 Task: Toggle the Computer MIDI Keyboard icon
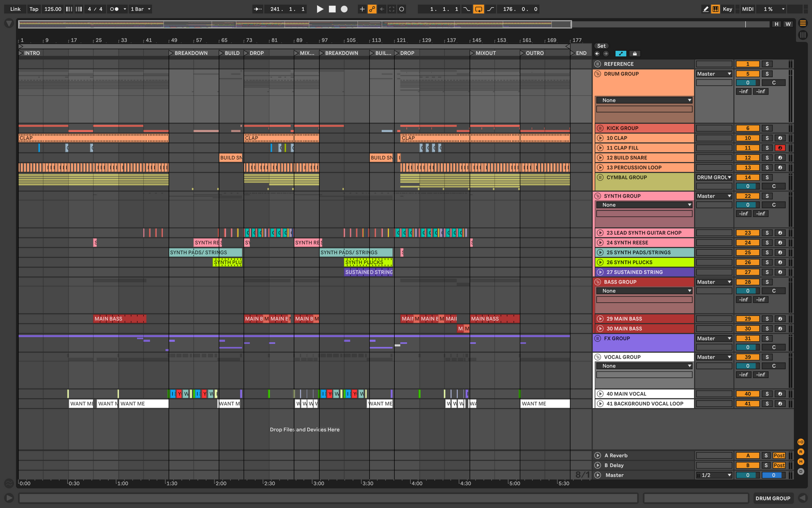pos(715,9)
